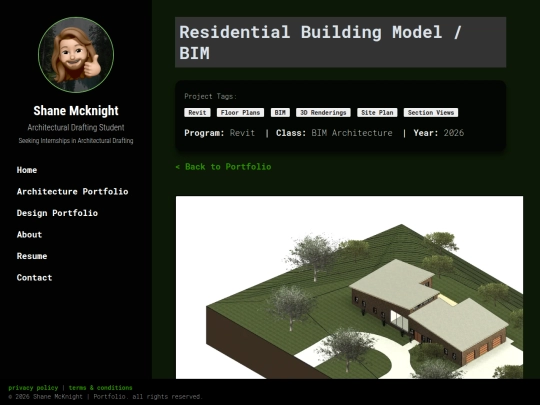Viewport: 540px width, 405px height.
Task: Click the Year: 2026 text
Action: tap(439, 133)
